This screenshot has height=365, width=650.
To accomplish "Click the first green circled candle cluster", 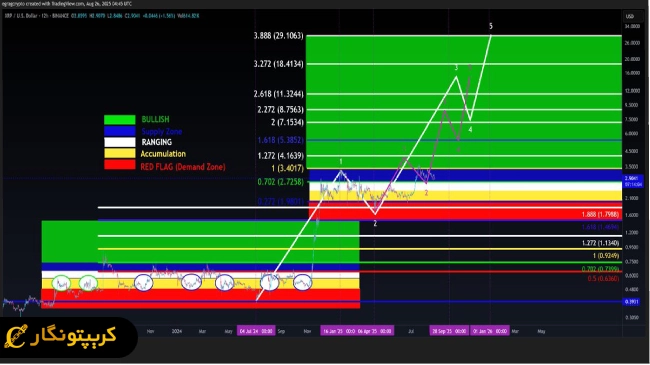I will tap(61, 283).
